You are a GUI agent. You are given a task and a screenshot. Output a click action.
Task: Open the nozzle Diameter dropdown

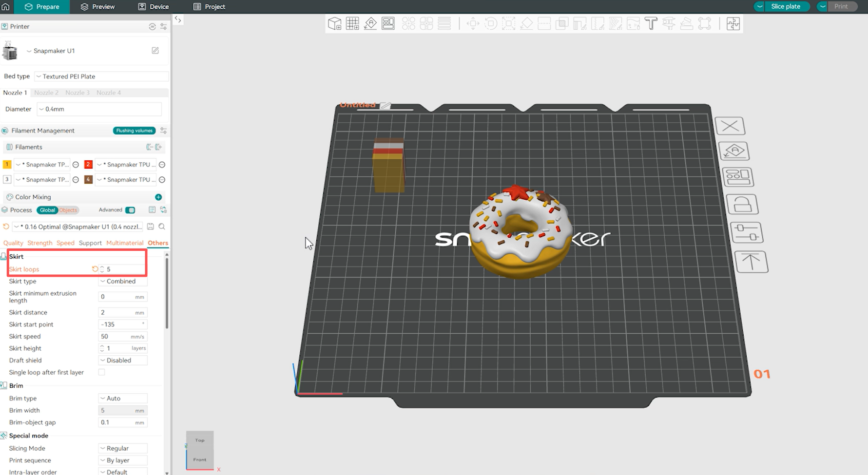99,109
